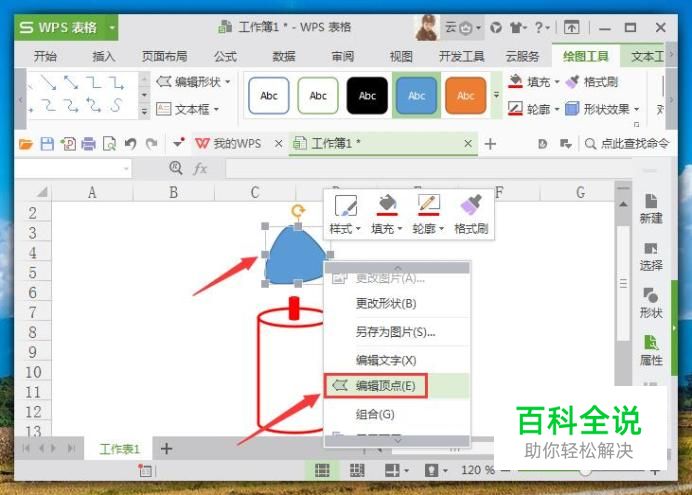Expand the shape styles gallery
Image resolution: width=692 pixels, height=495 pixels.
point(496,95)
